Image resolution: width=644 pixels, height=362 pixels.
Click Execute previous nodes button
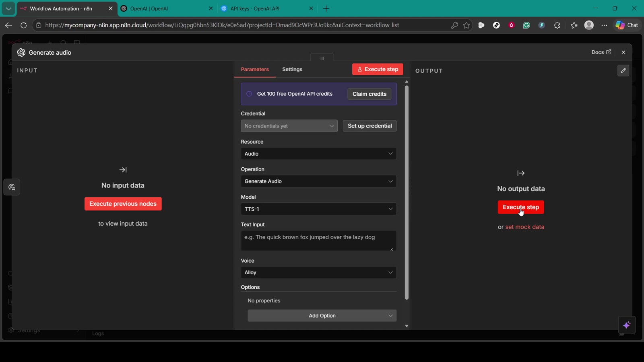click(x=123, y=204)
